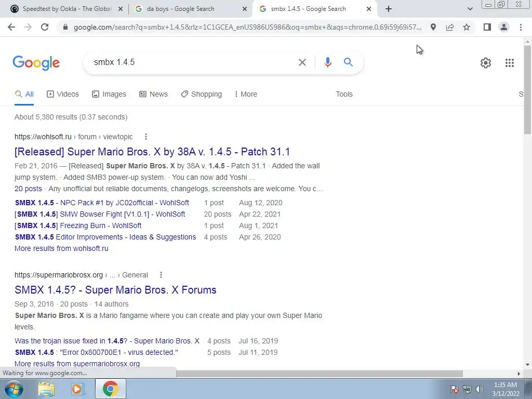Open the Google apps grid
Image resolution: width=532 pixels, height=399 pixels.
(x=509, y=63)
